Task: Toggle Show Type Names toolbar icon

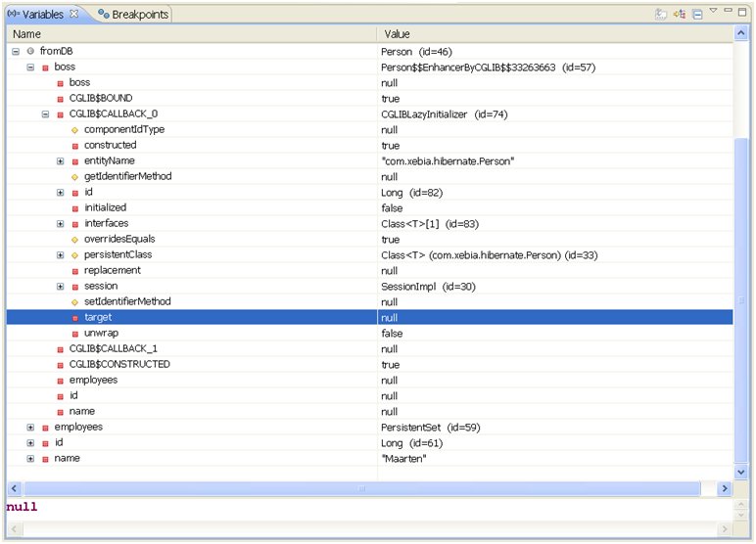Action: pyautogui.click(x=661, y=14)
